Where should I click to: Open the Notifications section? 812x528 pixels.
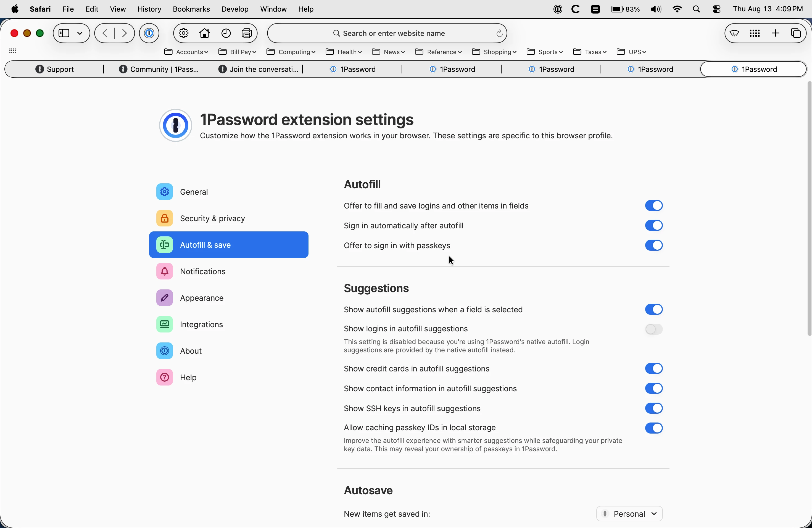pos(229,272)
